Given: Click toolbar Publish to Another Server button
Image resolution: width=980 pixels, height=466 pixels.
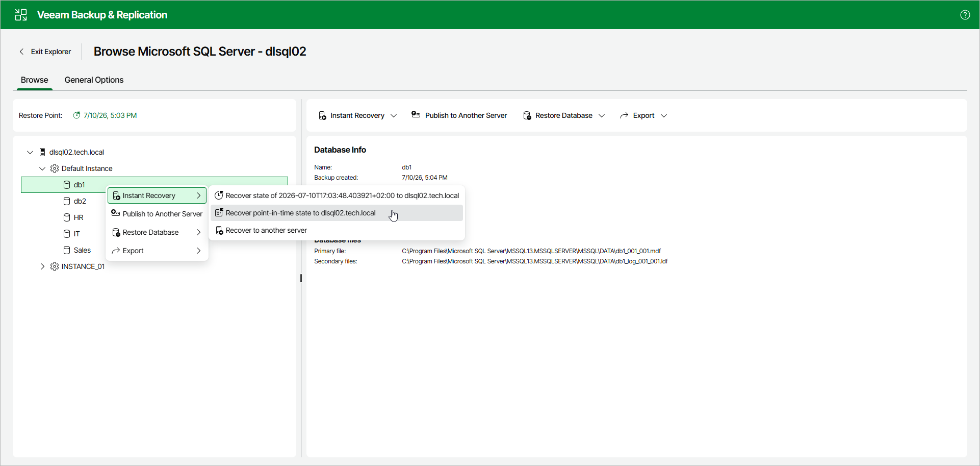Looking at the screenshot, I should (459, 115).
